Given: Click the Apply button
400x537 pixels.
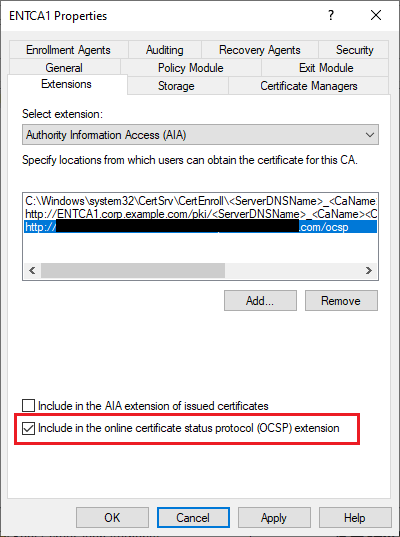Looking at the screenshot, I should (x=274, y=517).
